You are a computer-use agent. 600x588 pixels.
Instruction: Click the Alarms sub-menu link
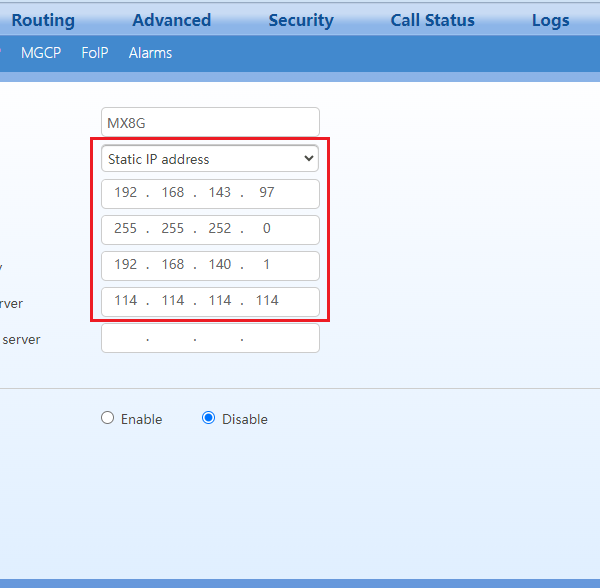(150, 53)
